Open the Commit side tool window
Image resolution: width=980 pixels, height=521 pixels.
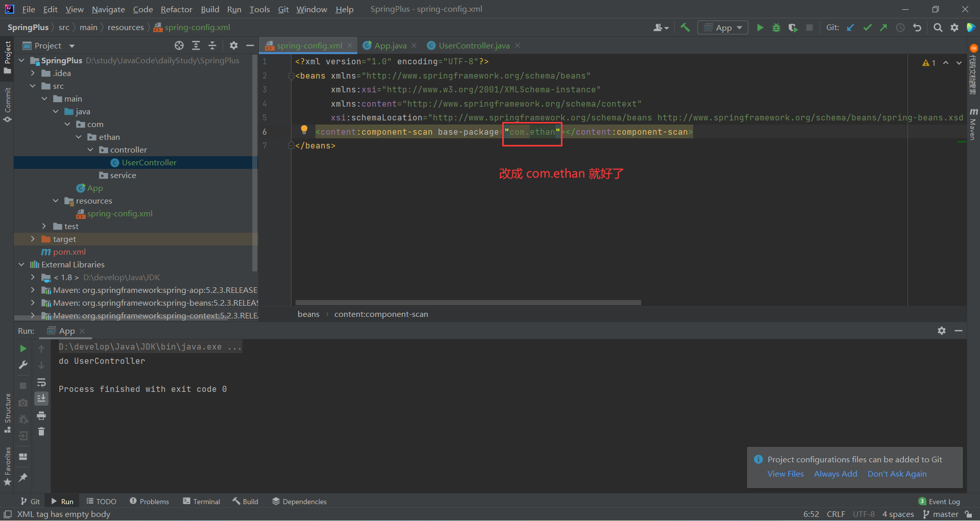point(7,105)
